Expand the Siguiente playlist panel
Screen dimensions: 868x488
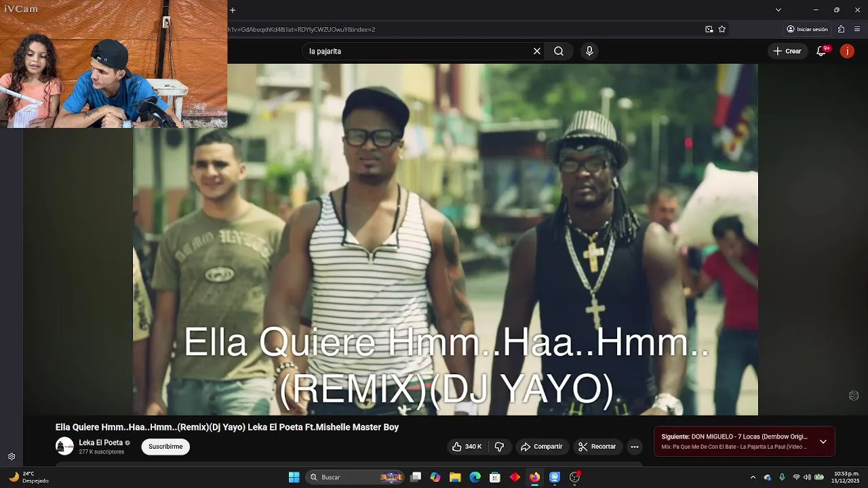[823, 442]
